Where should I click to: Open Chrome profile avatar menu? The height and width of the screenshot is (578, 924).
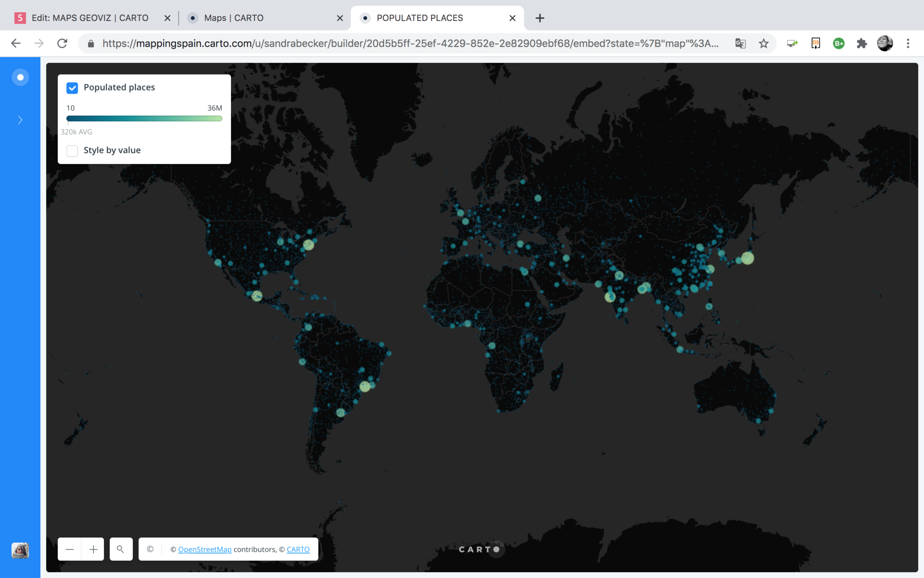click(885, 43)
